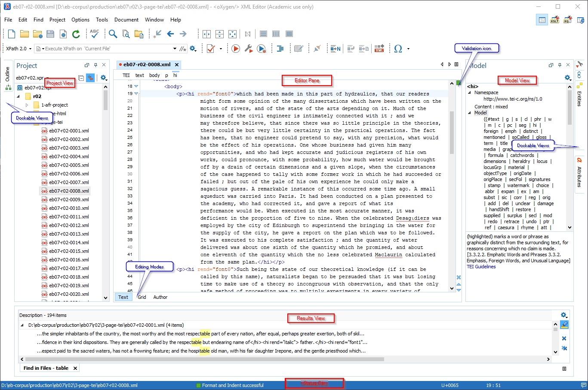Click the Open file folder icon
Screen dimensions: 588x390
tap(25, 34)
